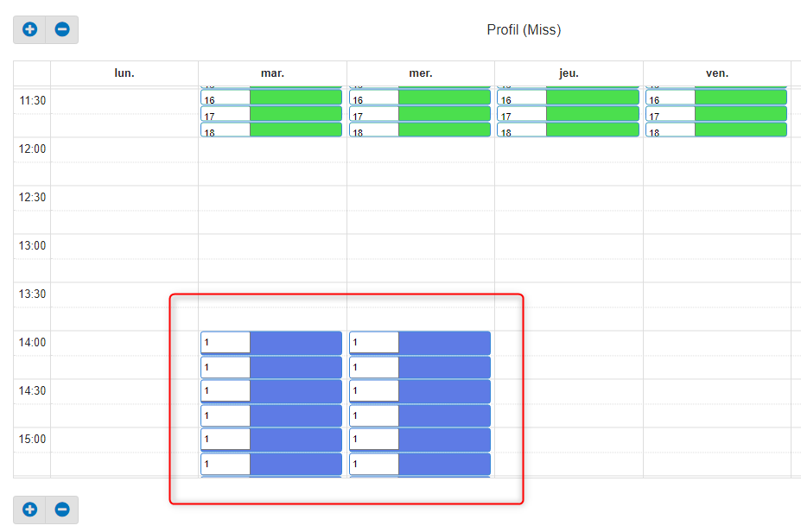Screen dimensions: 801x532
Task: Click the 15:00 number field on Tuesday
Action: click(x=226, y=440)
